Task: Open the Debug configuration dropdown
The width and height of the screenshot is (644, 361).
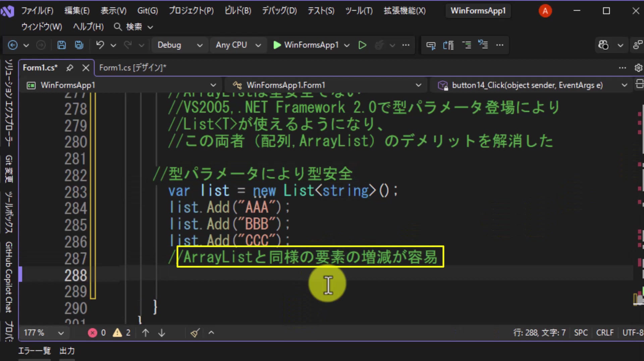Action: tap(180, 45)
